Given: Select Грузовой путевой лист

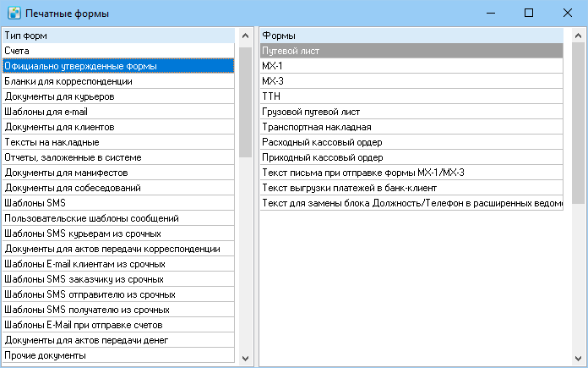Looking at the screenshot, I should pyautogui.click(x=411, y=112).
